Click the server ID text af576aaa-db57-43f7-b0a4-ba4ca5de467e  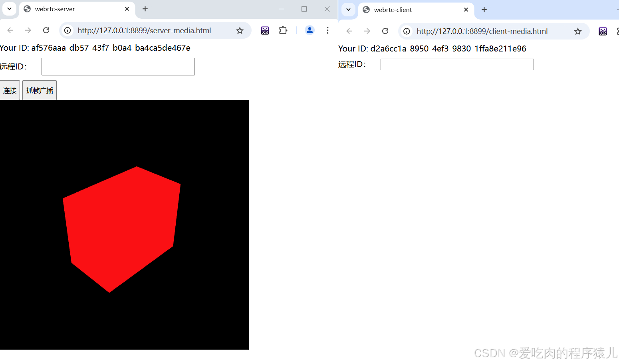(x=111, y=48)
